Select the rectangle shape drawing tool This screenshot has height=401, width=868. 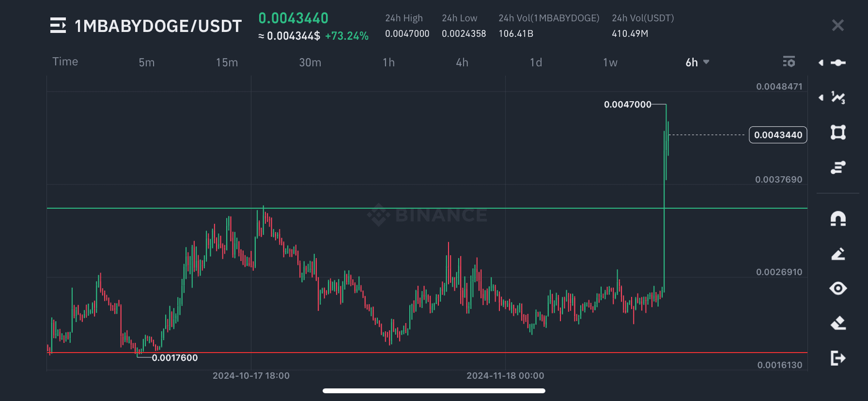click(x=838, y=132)
